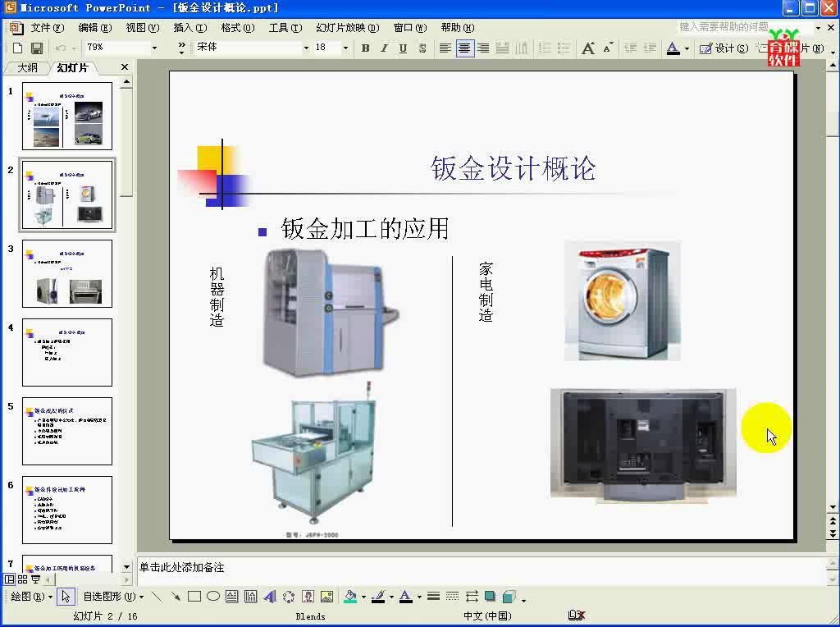The width and height of the screenshot is (840, 627).
Task: Center-align the text
Action: coord(464,48)
